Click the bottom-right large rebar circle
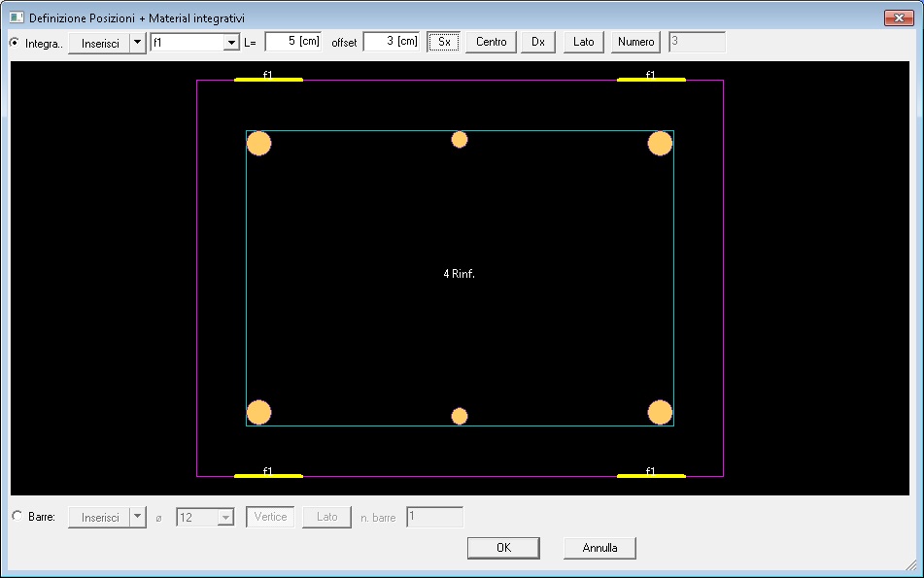Screen dimensions: 924x578 pos(660,412)
